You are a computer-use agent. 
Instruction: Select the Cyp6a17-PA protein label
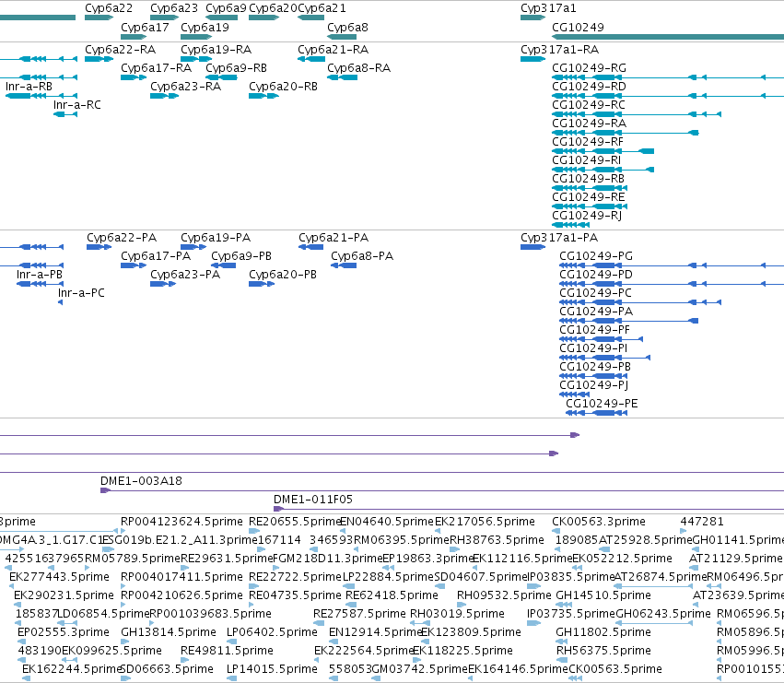[x=156, y=255]
